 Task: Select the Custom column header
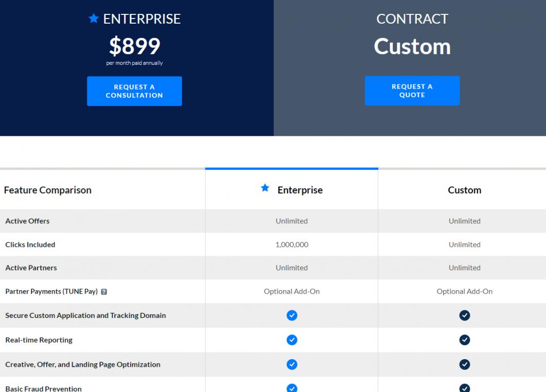(464, 190)
